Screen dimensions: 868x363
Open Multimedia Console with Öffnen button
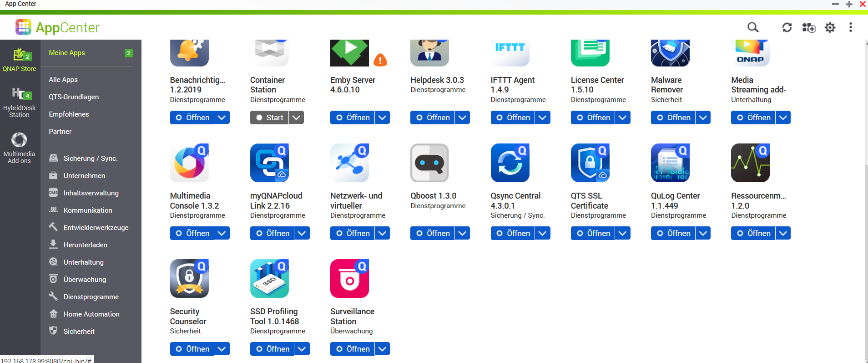click(192, 233)
